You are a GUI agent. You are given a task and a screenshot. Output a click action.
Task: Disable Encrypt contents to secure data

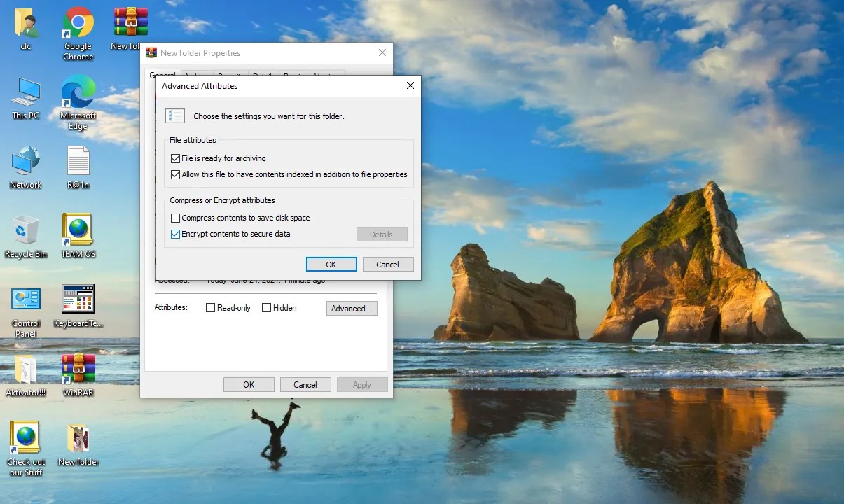(x=175, y=234)
